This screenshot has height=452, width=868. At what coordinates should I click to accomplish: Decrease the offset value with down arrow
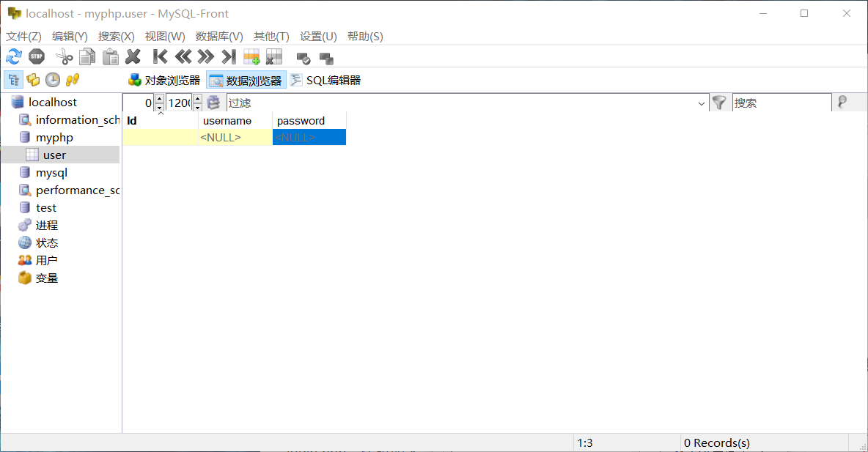159,107
